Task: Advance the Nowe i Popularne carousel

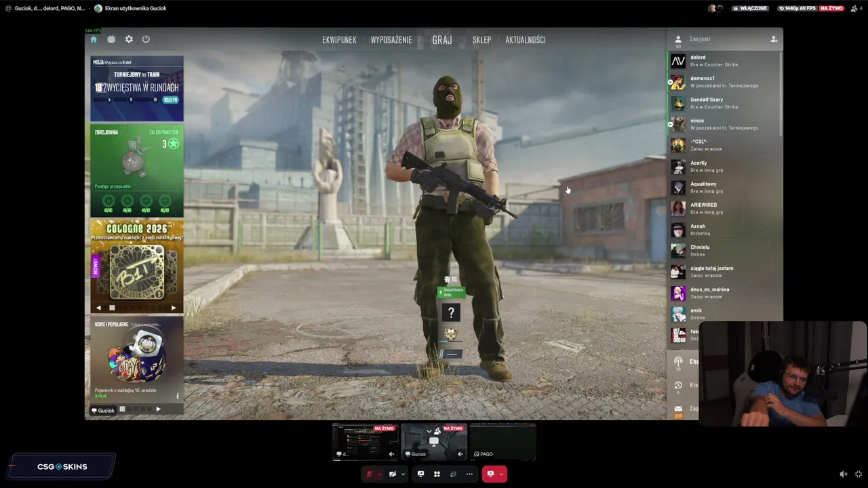Action: tap(158, 409)
